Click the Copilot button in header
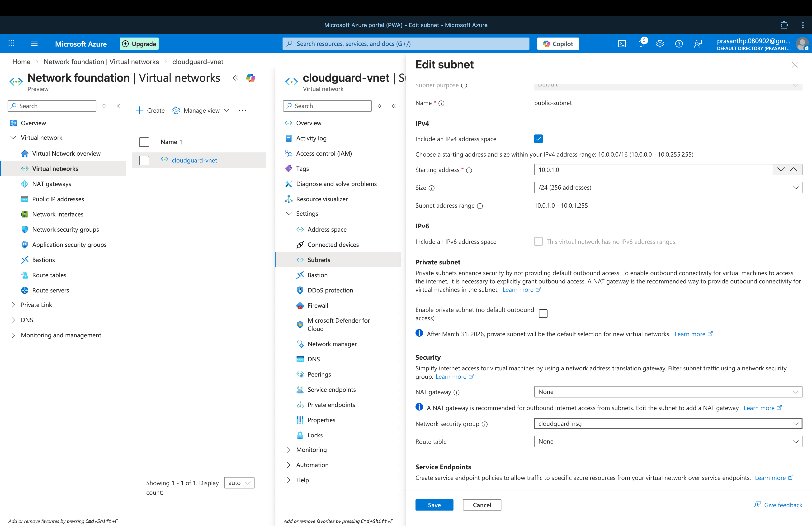812x526 pixels. (x=558, y=44)
